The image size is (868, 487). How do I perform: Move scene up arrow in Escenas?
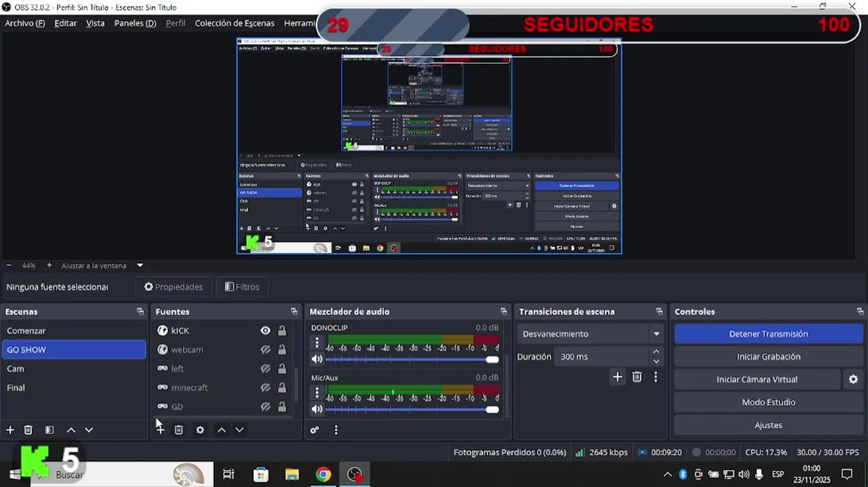pyautogui.click(x=71, y=430)
